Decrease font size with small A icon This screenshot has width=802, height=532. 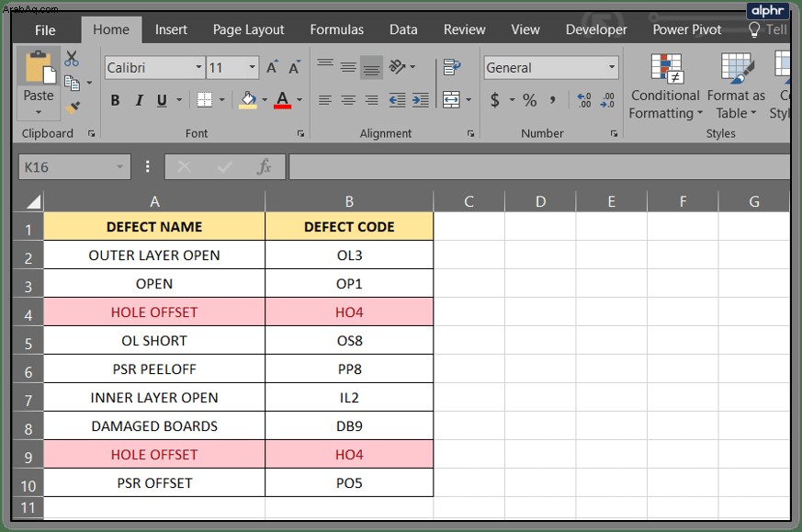[294, 67]
